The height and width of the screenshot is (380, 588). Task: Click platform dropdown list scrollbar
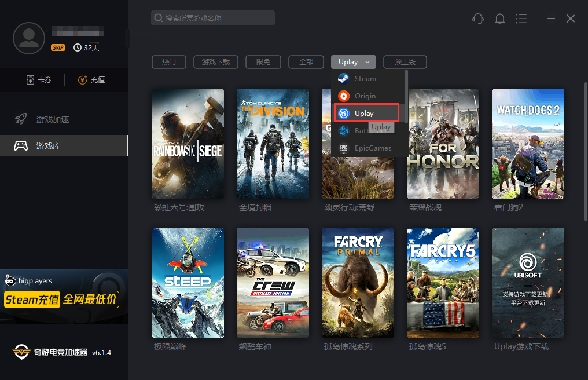406,96
